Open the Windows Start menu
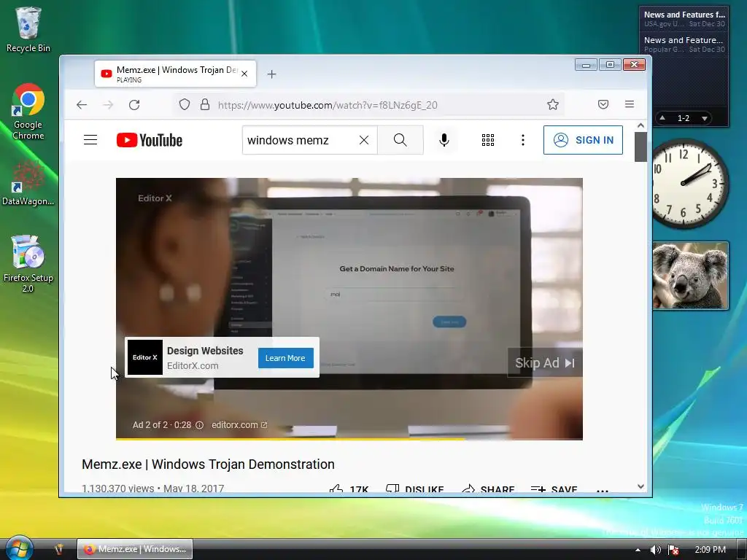 tap(18, 548)
